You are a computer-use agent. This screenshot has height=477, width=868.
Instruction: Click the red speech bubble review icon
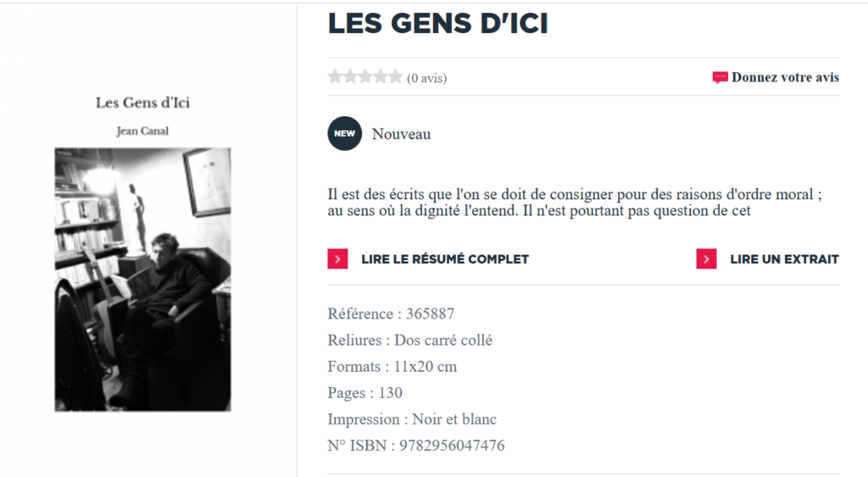[720, 78]
